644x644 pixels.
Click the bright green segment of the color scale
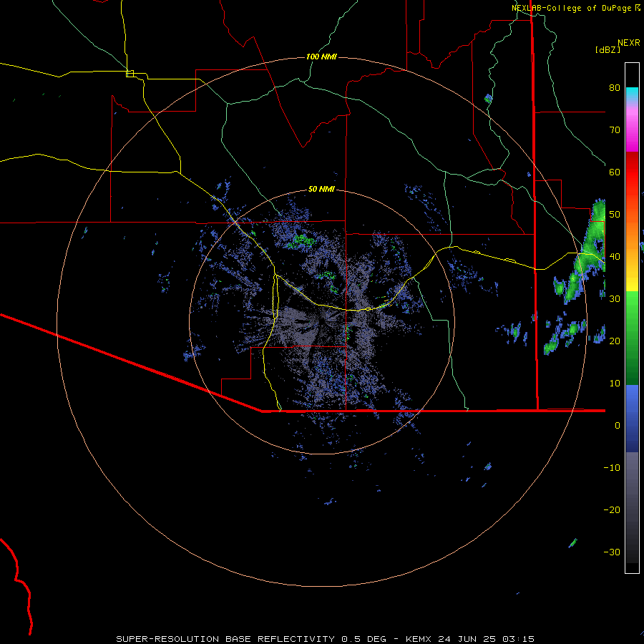632,306
